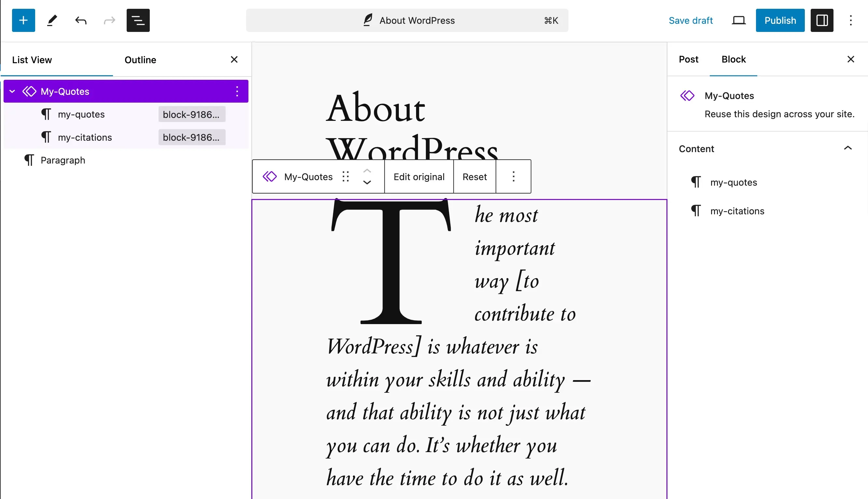Click the undo arrow icon in toolbar

(x=80, y=20)
